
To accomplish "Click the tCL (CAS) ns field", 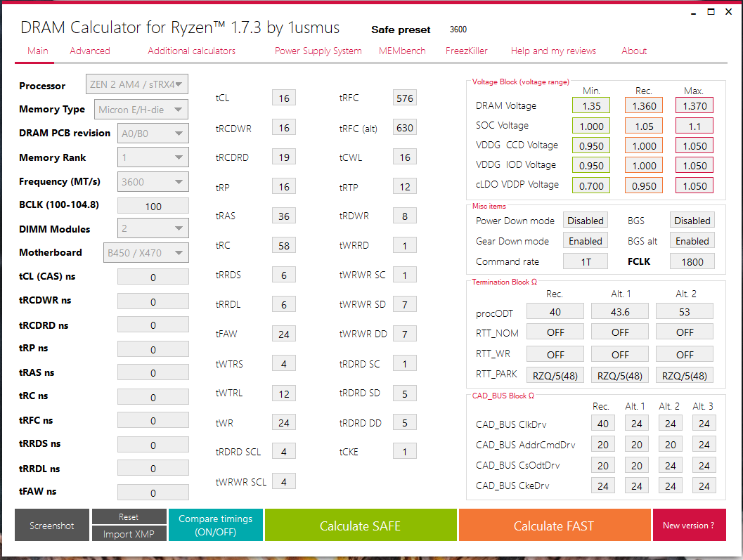I will 153,277.
